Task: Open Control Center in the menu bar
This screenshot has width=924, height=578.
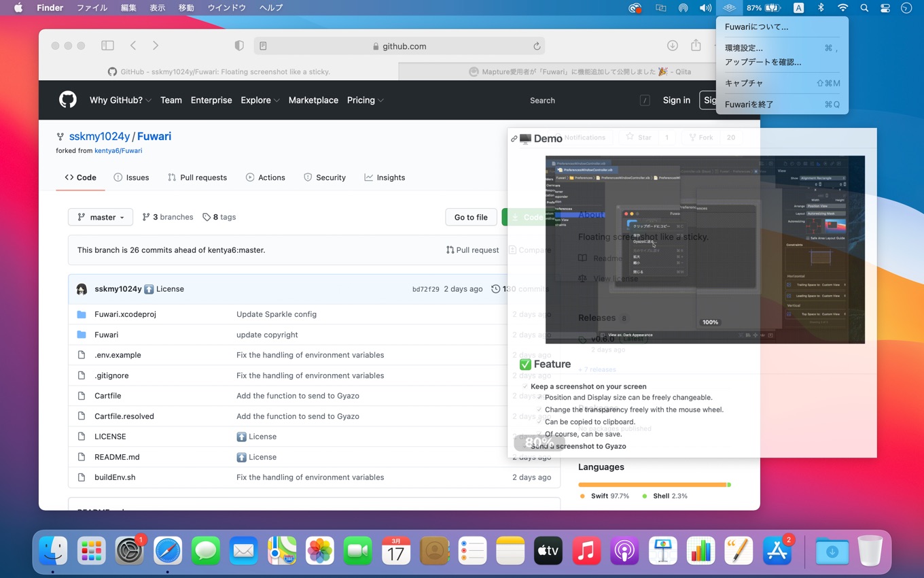Action: [885, 8]
